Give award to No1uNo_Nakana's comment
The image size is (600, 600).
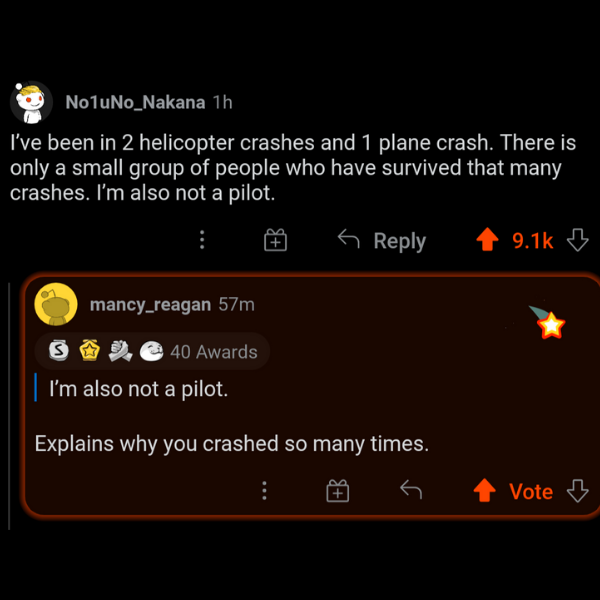[x=275, y=240]
